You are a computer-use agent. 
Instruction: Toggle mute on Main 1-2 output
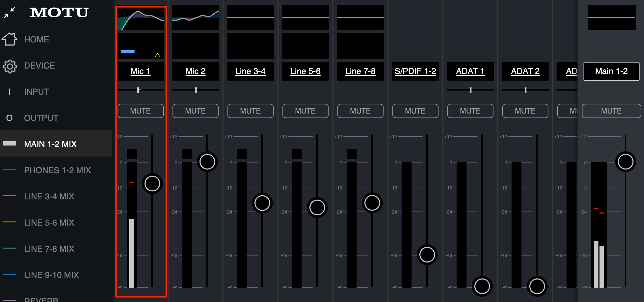click(611, 111)
